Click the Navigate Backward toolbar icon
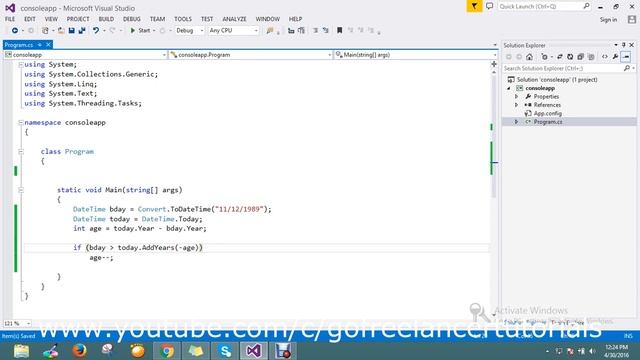The height and width of the screenshot is (360, 640). [15, 31]
